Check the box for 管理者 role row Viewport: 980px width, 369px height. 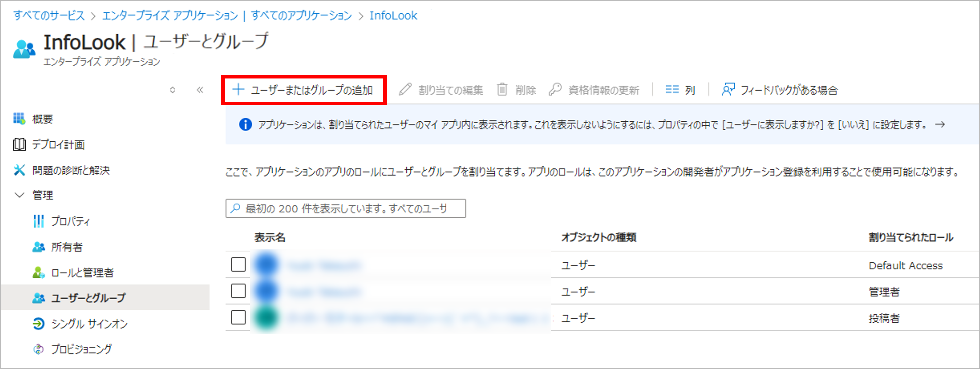(x=238, y=291)
